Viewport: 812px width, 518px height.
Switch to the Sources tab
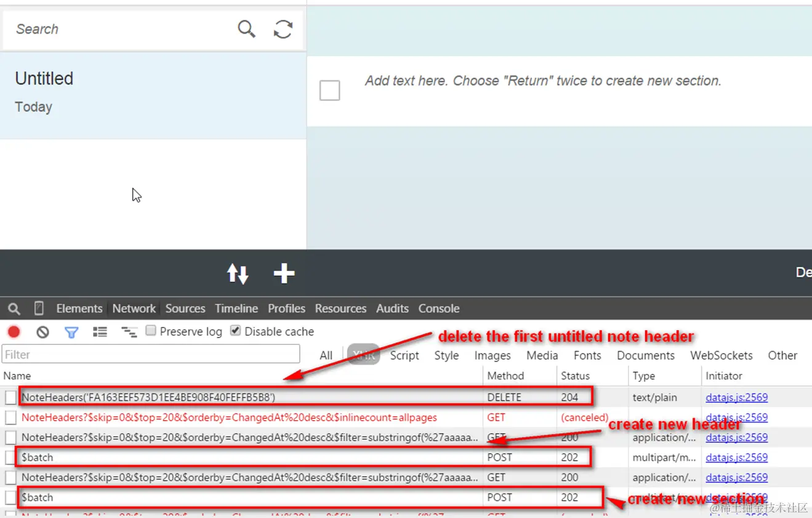click(185, 309)
